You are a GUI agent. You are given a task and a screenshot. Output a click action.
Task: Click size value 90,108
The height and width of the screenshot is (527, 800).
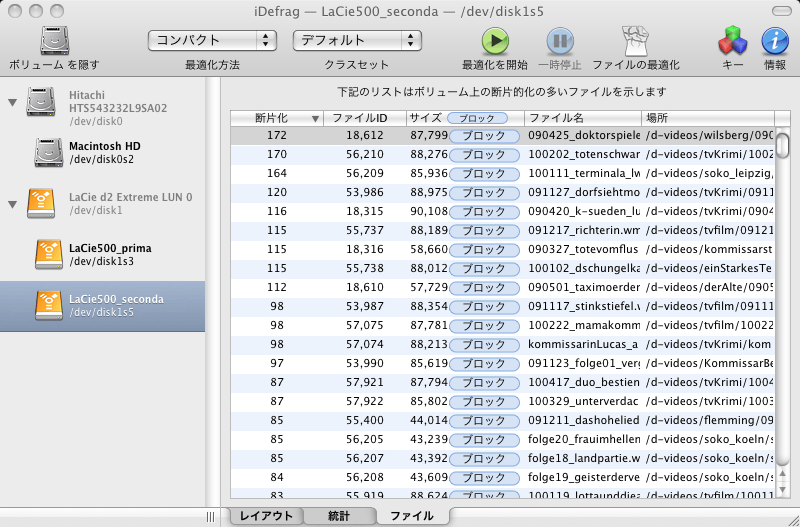pos(429,211)
